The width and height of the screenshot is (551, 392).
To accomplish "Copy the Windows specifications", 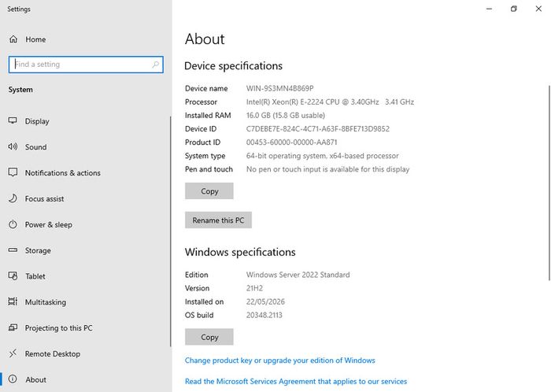I will [209, 337].
